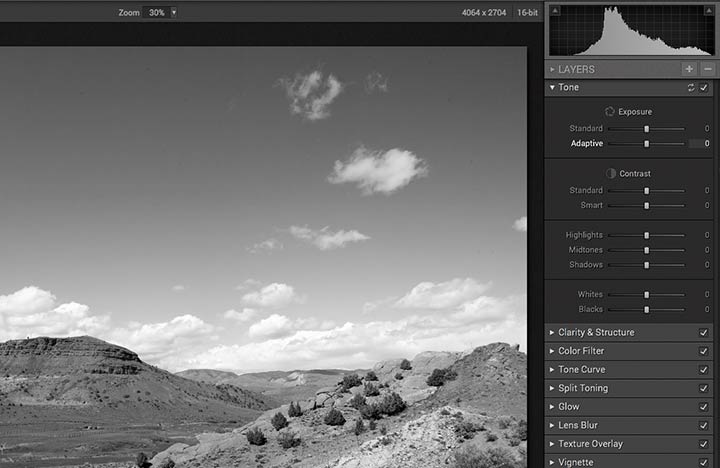720x468 pixels.
Task: Click the Shadows label
Action: (x=586, y=265)
